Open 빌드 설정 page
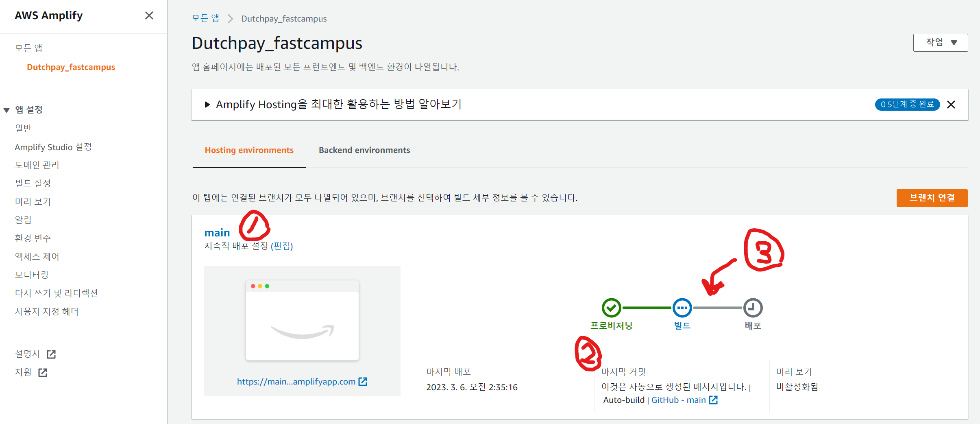 (33, 183)
